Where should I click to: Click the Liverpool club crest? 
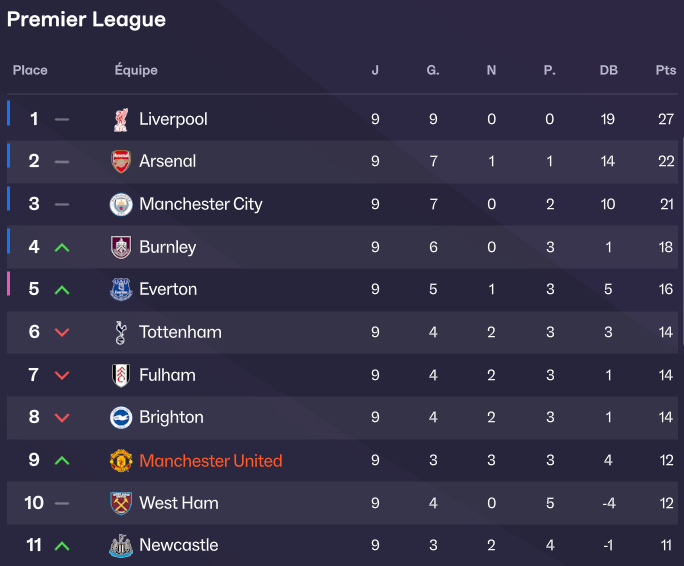click(121, 119)
